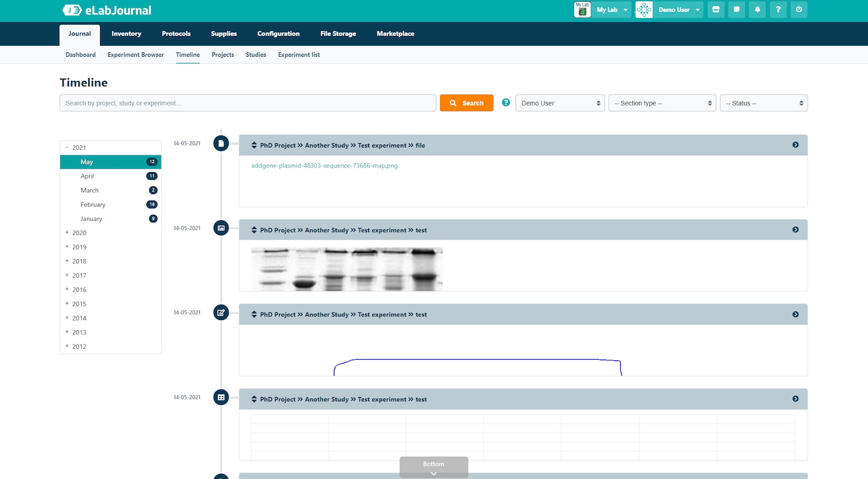
Task: Expand the 2017 year node
Action: pyautogui.click(x=67, y=275)
